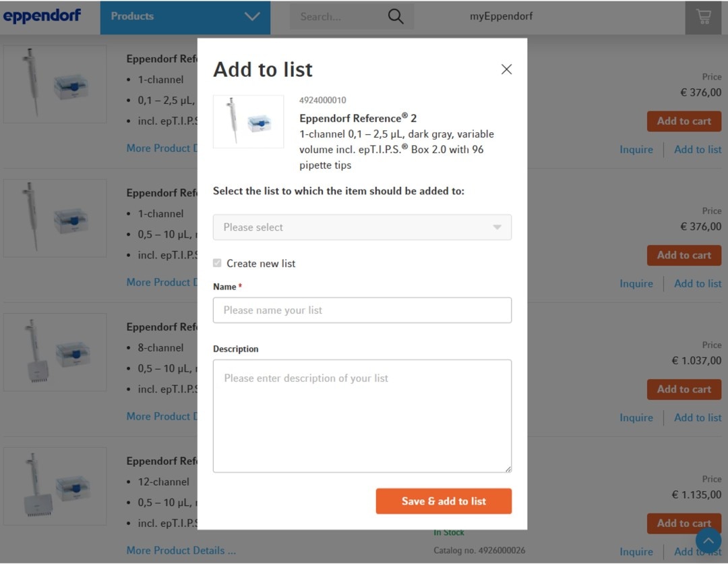Expand the Products menu chevron
Screen dimensions: 728x564
[252, 17]
